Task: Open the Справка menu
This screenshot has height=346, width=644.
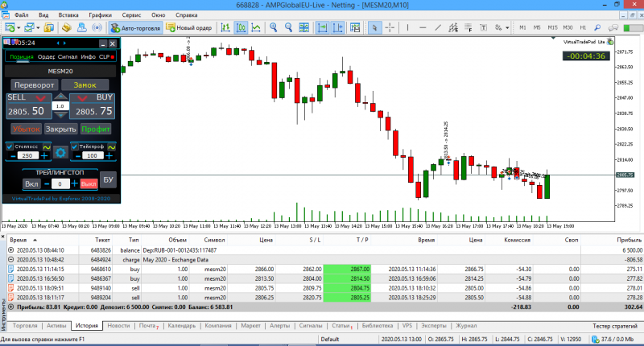Action: (187, 14)
